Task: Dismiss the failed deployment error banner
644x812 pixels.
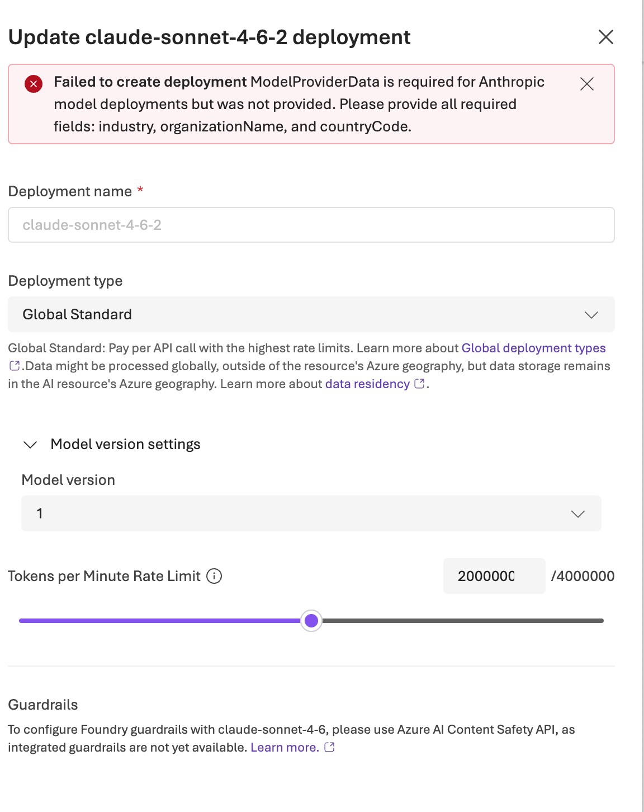Action: (587, 84)
